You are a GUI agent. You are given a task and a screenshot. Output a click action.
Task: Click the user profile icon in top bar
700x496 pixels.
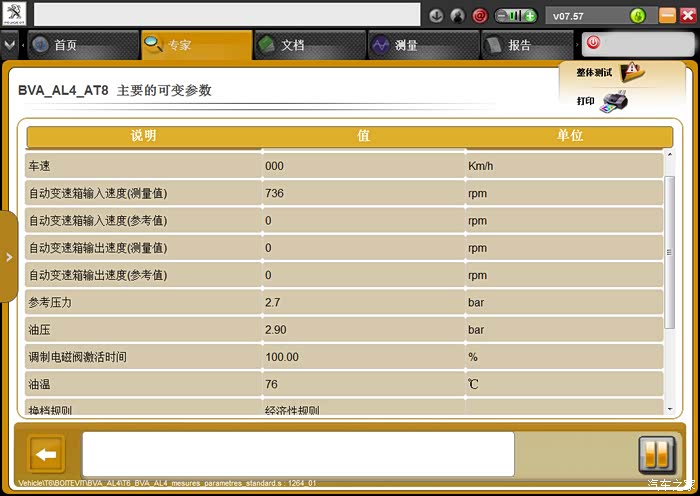point(458,16)
